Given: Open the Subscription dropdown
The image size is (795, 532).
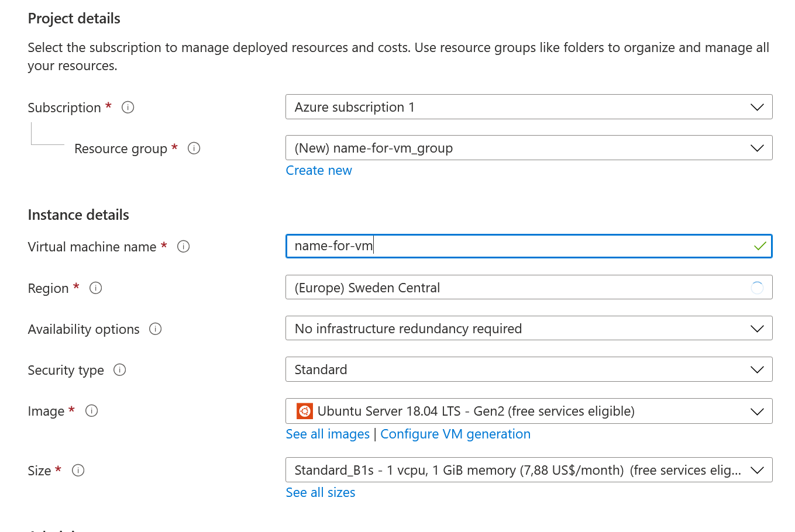Looking at the screenshot, I should click(x=528, y=107).
